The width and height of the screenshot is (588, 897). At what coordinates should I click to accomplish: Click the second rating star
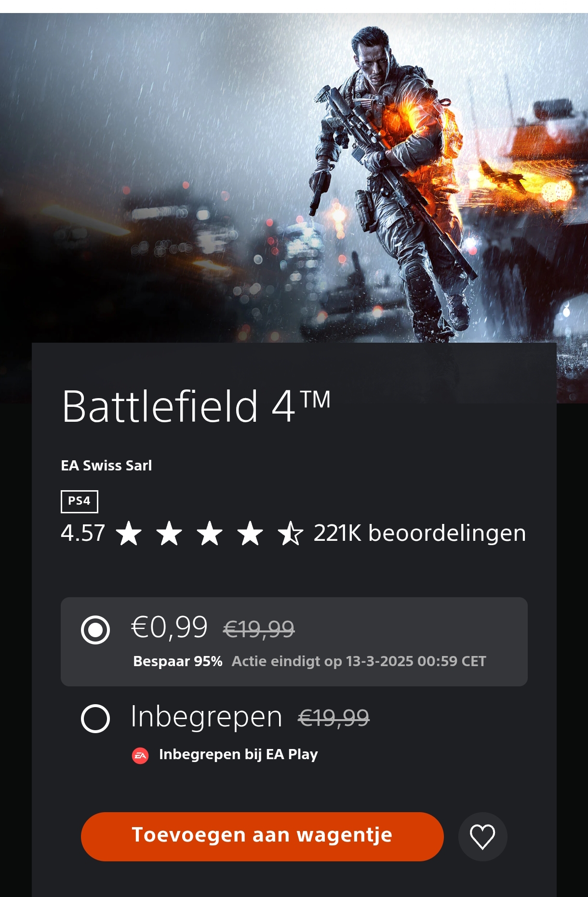coord(170,534)
